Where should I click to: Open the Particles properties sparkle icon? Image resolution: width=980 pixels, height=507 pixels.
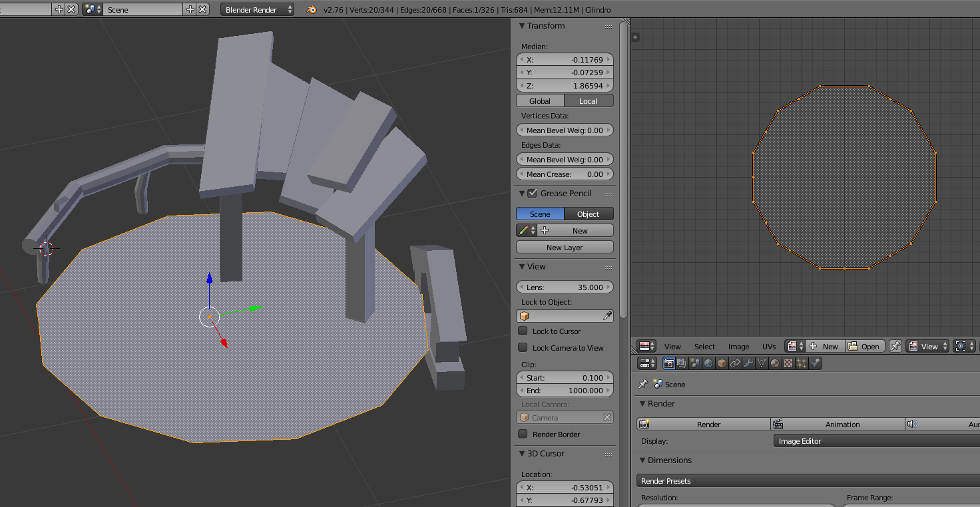(802, 363)
